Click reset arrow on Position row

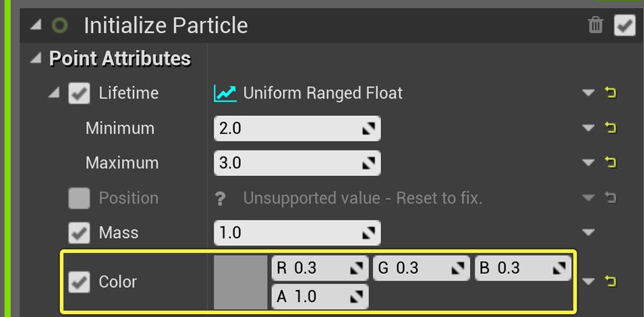pyautogui.click(x=612, y=198)
